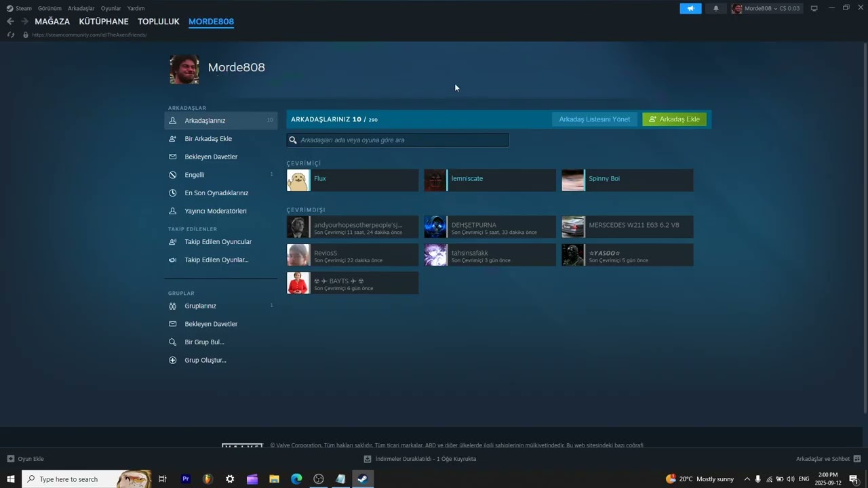The height and width of the screenshot is (488, 868).
Task: Open the Arkadaşlar menu
Action: tap(81, 8)
